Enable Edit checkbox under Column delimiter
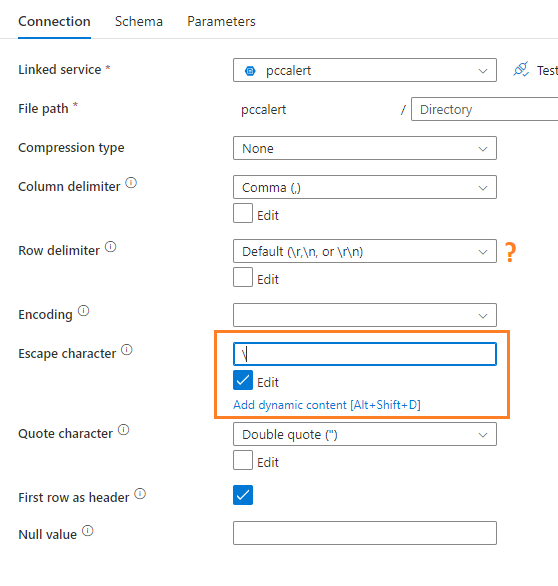Viewport: 558px width, 586px height. (243, 213)
